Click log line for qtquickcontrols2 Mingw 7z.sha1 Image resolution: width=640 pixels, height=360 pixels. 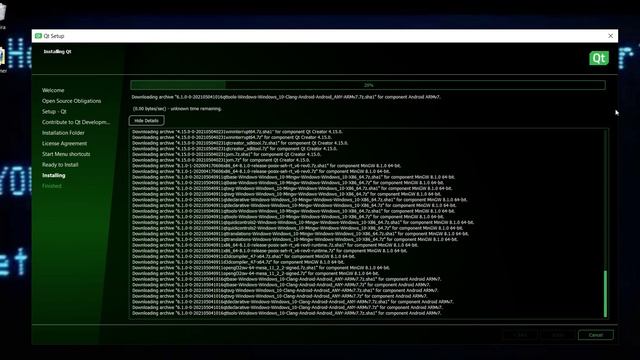point(303,222)
